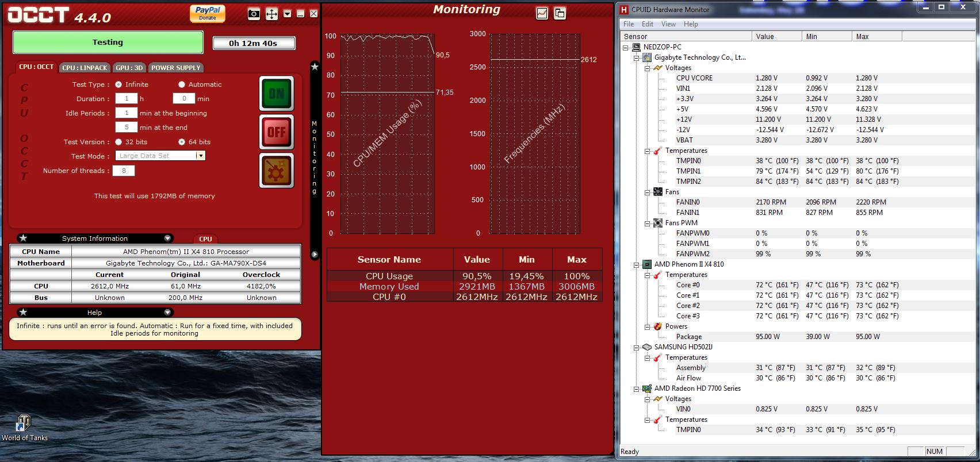Click the Fans PWM icon in the sensor tree
Image resolution: width=980 pixels, height=462 pixels.
[x=658, y=223]
